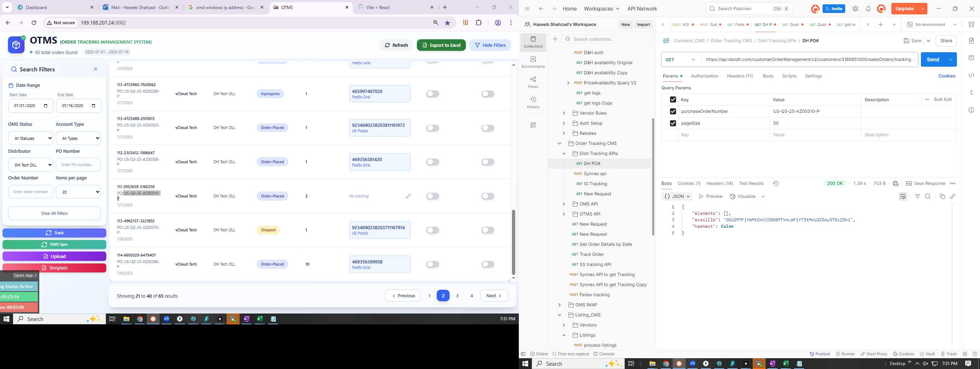Search within the Postman response body
This screenshot has height=369, width=980.
(927, 196)
